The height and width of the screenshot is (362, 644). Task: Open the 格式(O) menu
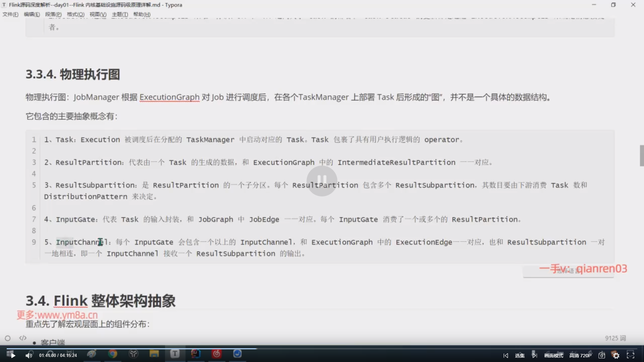(75, 14)
